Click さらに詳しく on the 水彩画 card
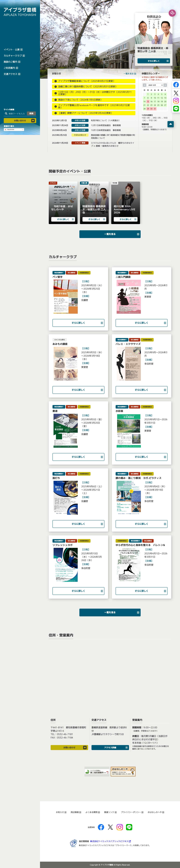 coord(141,457)
